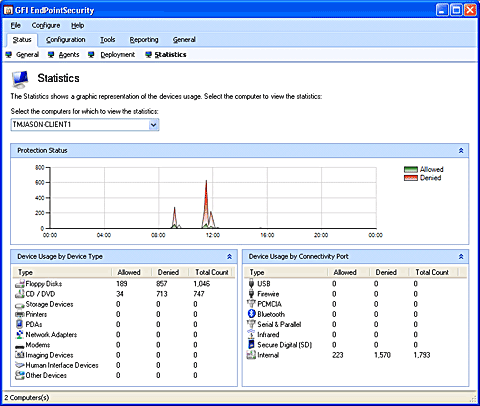Click the General sub-tab monitor icon
Image resolution: width=480 pixels, height=406 pixels.
coord(9,55)
